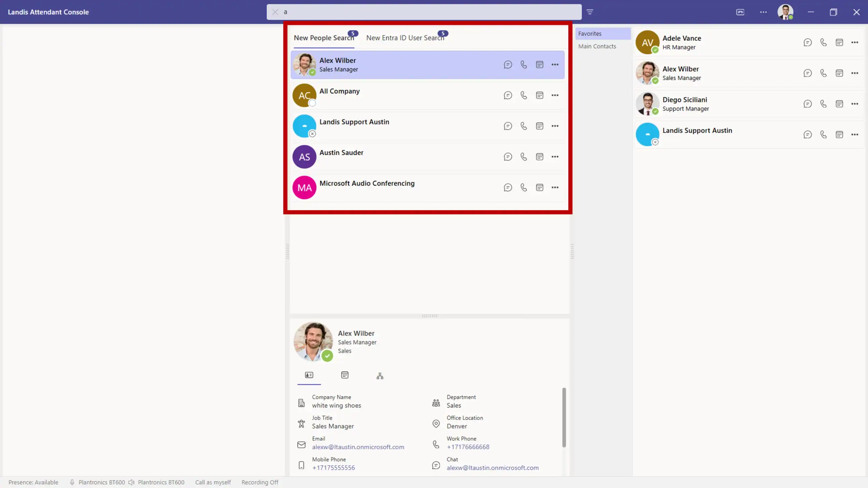This screenshot has height=488, width=868.
Task: Call Adele Vance from favorites
Action: [823, 42]
